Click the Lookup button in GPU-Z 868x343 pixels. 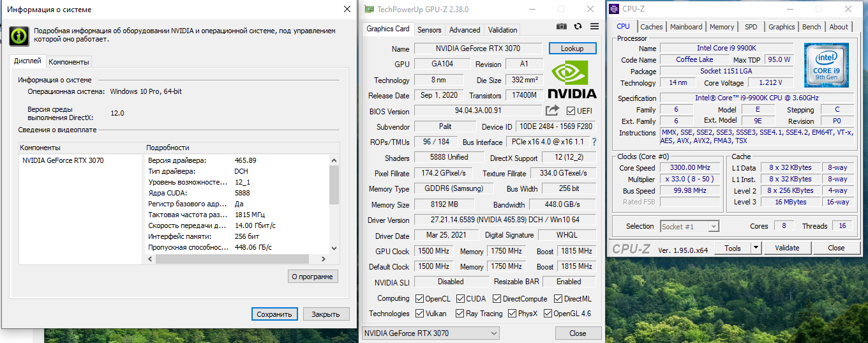tap(572, 49)
